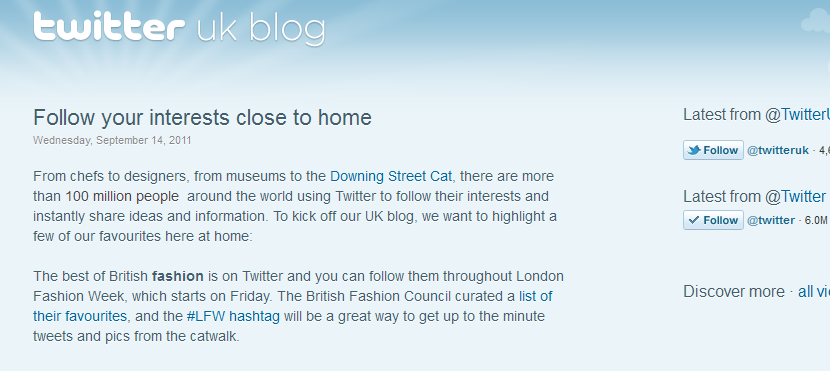Click the post date Wednesday, September 14, 2011

[112, 140]
